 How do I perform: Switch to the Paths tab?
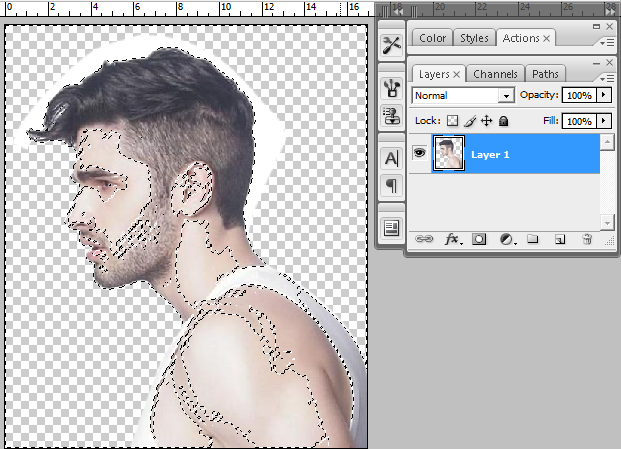545,74
